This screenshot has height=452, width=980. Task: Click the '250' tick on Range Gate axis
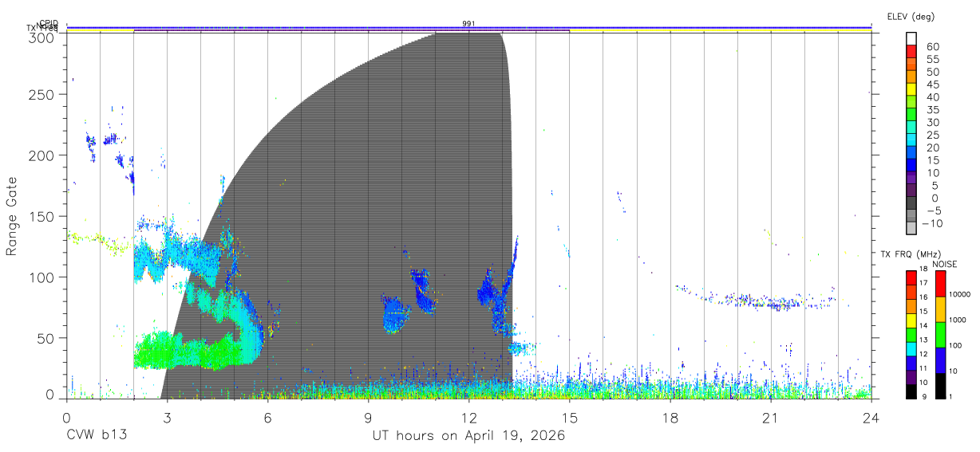pos(41,95)
